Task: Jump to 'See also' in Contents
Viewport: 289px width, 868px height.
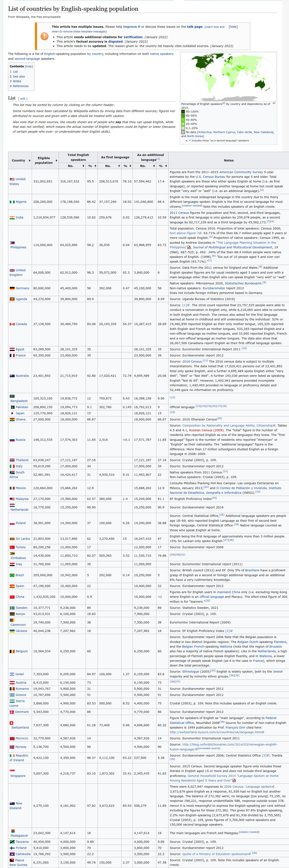Action: [19, 77]
